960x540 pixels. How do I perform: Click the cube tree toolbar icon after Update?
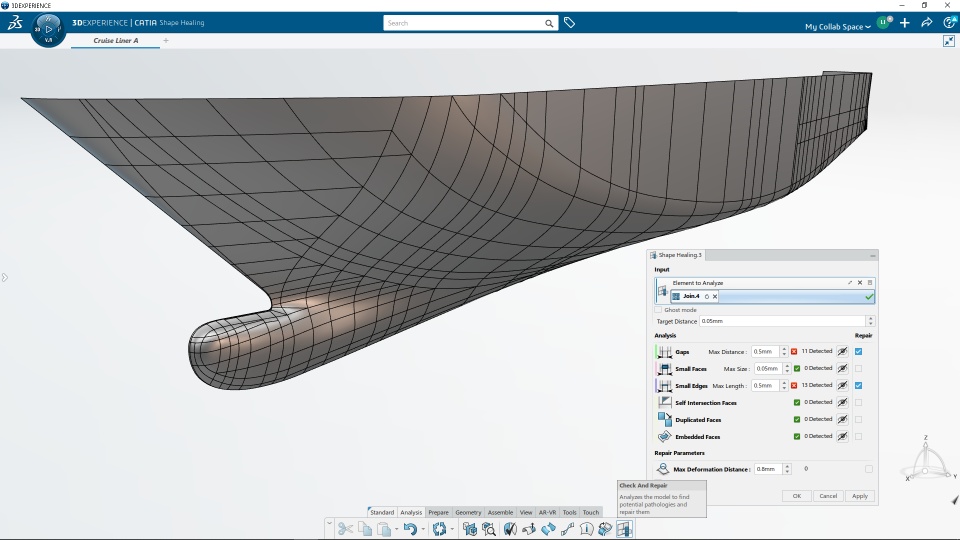470,529
